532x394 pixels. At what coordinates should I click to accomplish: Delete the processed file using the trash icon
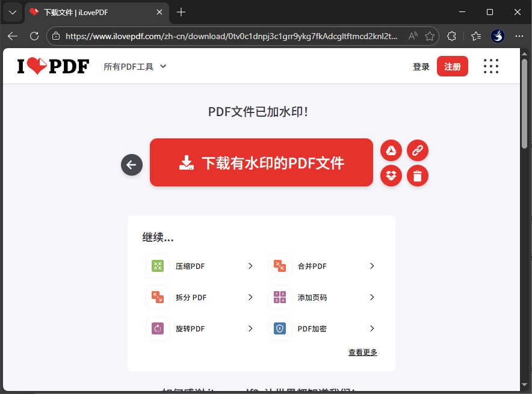pos(418,176)
